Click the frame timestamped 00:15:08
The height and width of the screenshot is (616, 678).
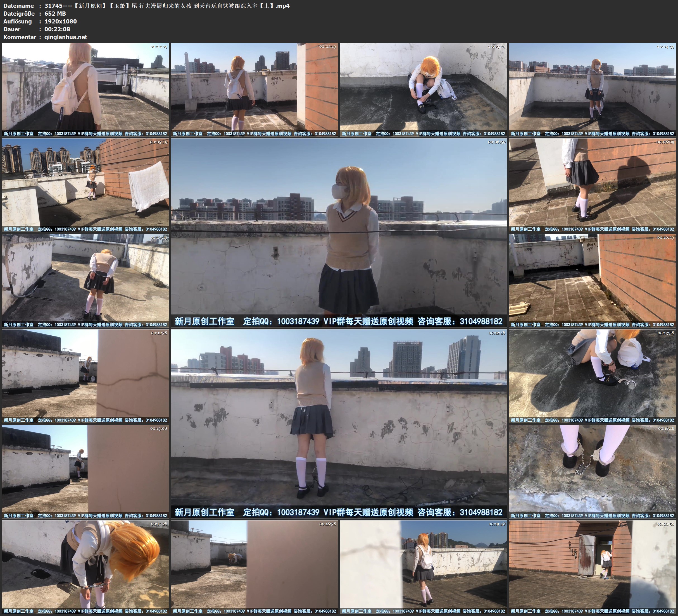tap(85, 471)
